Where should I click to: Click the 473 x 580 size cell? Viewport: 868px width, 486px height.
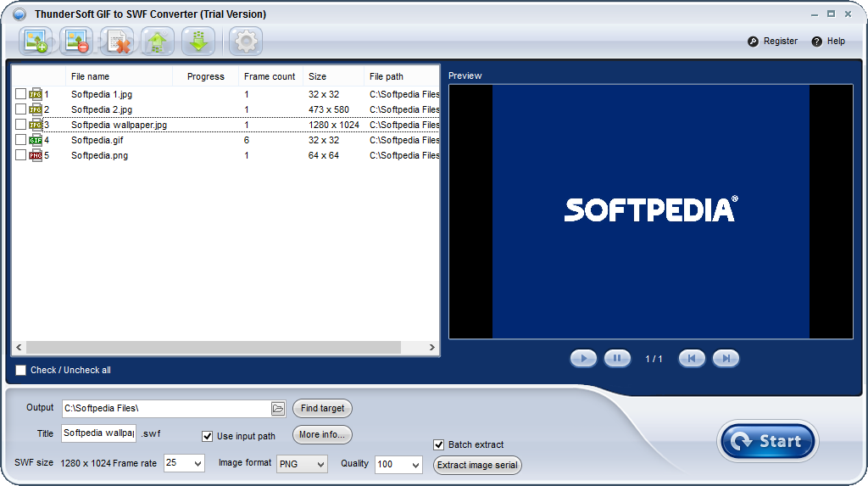[329, 109]
